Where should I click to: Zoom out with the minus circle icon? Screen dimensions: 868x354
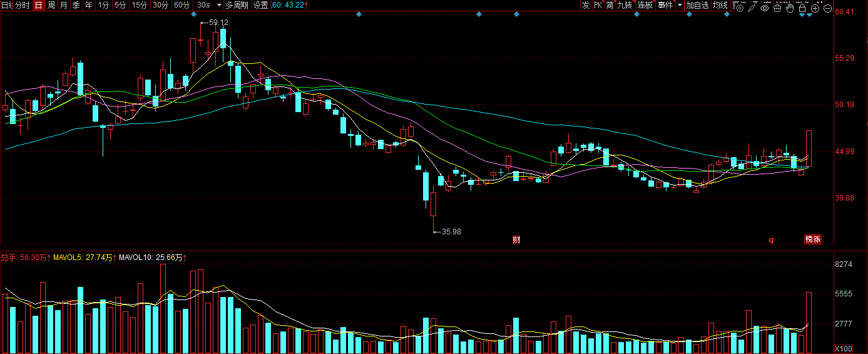pos(827,8)
